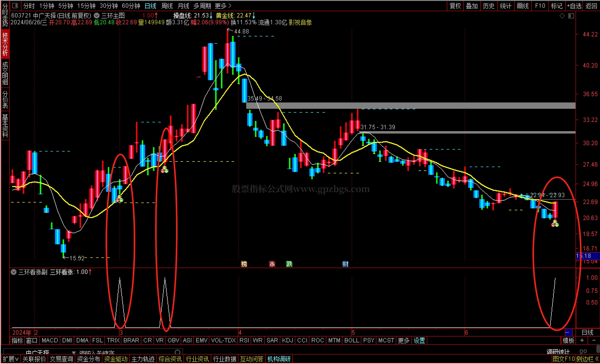The height and width of the screenshot is (364, 600).
Task: Click the 叠加 button
Action: pyautogui.click(x=472, y=6)
